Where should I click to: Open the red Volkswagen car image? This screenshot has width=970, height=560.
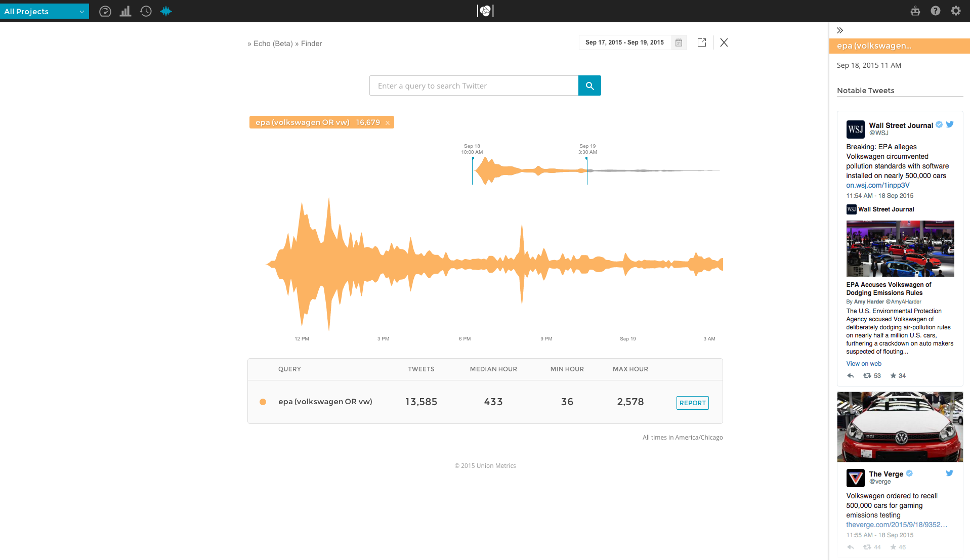pyautogui.click(x=900, y=427)
